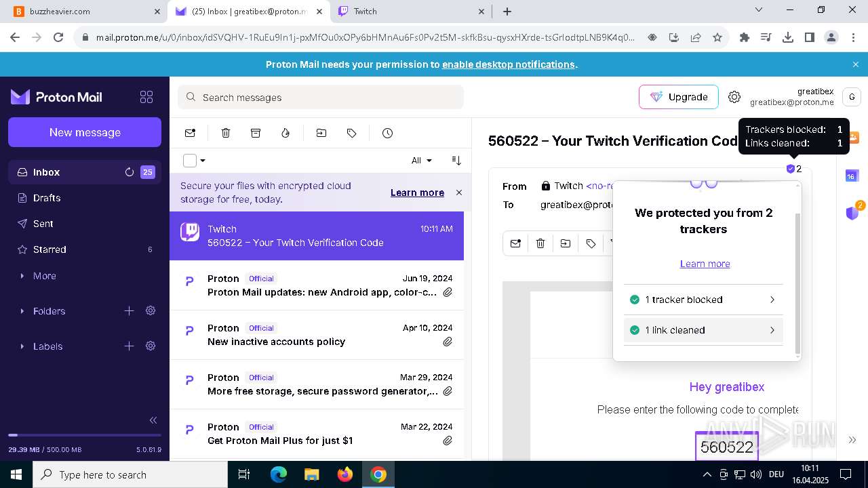Click the Upgrade button
Image resolution: width=868 pixels, height=488 pixels.
point(678,97)
